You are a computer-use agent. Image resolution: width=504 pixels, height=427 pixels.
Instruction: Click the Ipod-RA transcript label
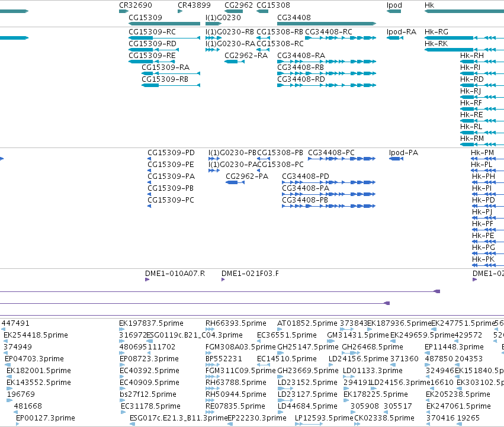402,32
